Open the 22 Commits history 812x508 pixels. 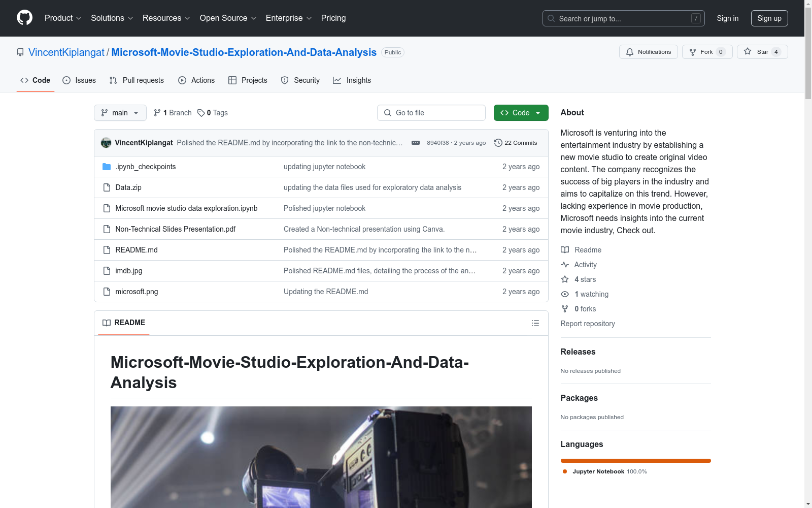click(x=516, y=143)
